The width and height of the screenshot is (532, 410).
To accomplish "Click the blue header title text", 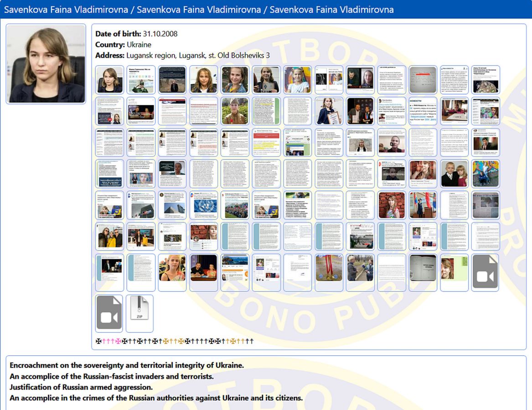I will (199, 10).
